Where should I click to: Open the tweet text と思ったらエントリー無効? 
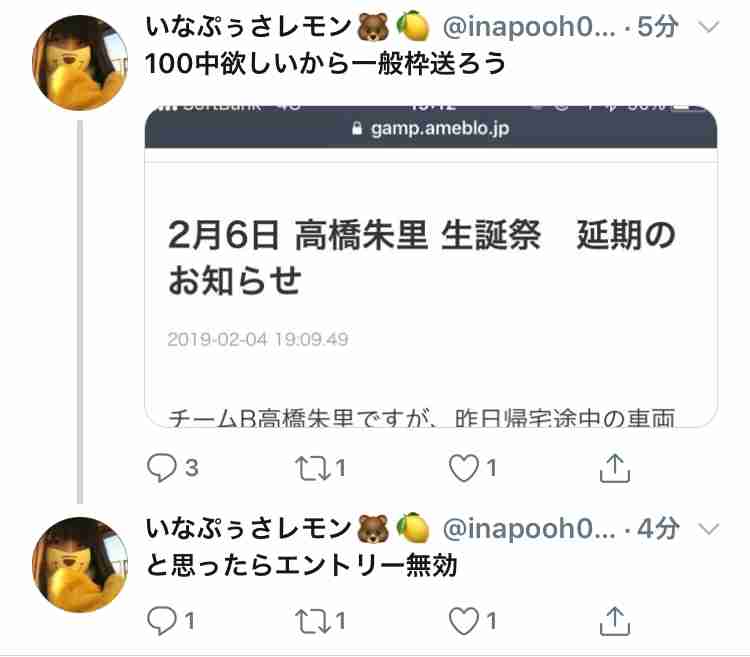(301, 565)
